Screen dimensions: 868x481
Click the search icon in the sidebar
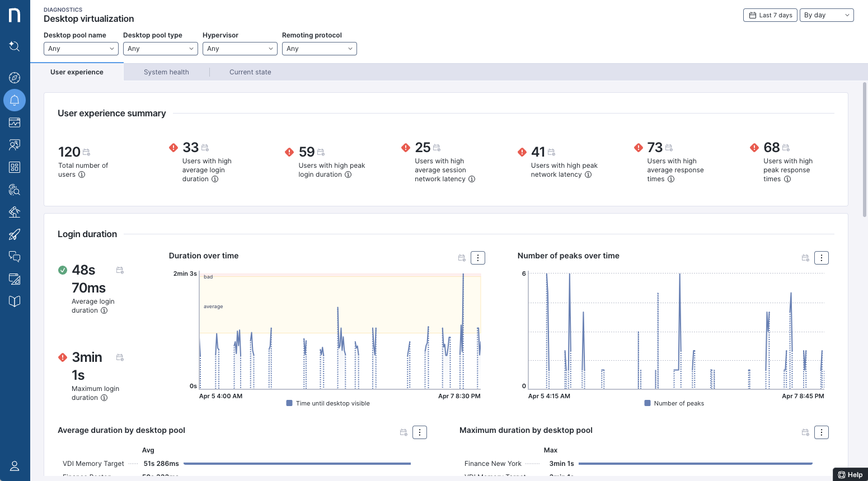15,46
